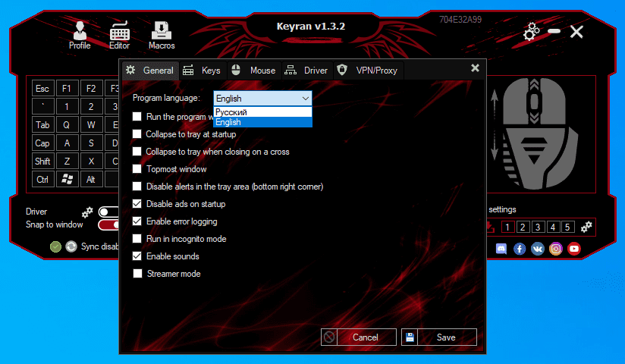This screenshot has height=364, width=625.
Task: Click the profile slots gear icon
Action: coord(586,227)
